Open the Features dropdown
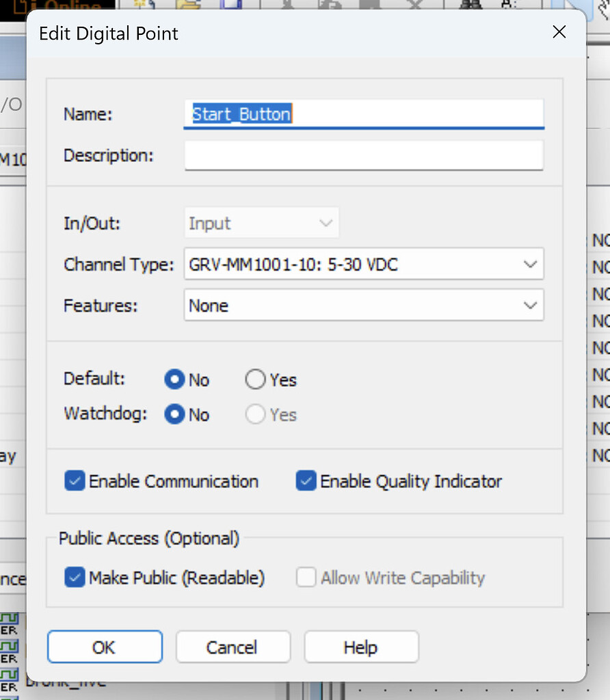610x700 pixels. pyautogui.click(x=531, y=306)
